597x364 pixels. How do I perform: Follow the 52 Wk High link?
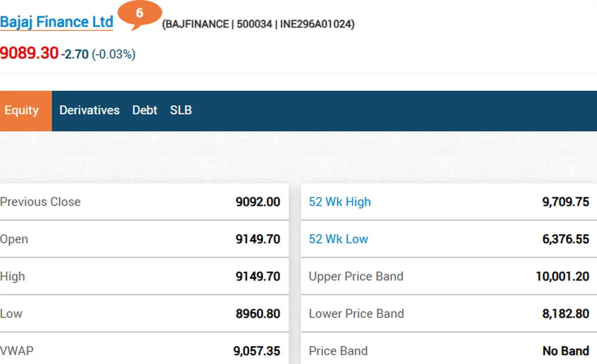click(x=340, y=202)
